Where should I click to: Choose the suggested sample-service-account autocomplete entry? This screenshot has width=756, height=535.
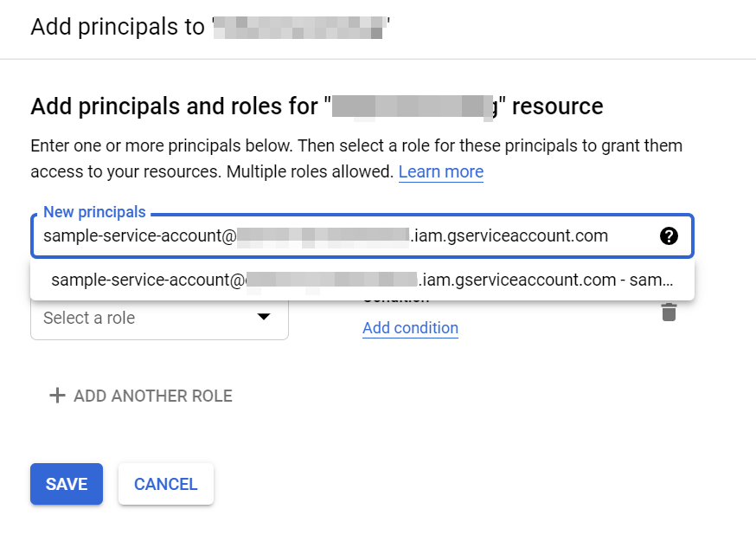[362, 280]
